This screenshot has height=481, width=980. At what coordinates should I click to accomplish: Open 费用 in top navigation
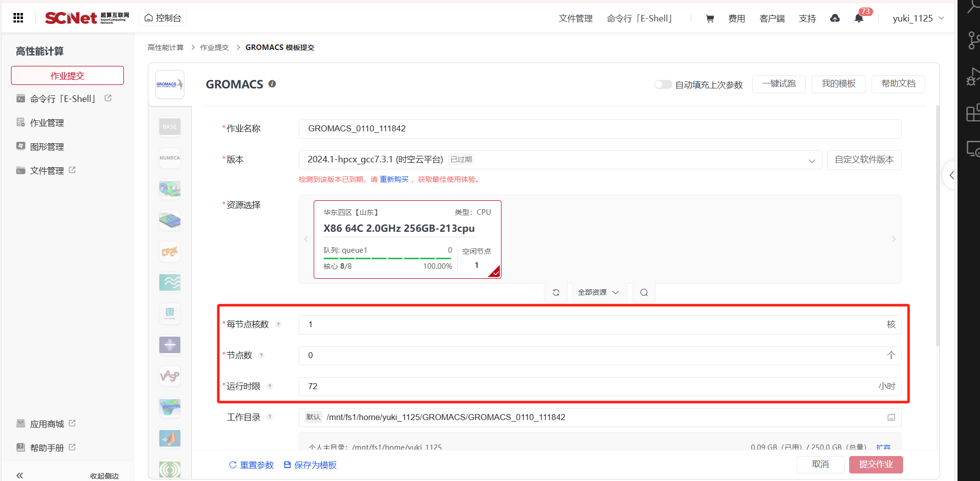coord(737,18)
